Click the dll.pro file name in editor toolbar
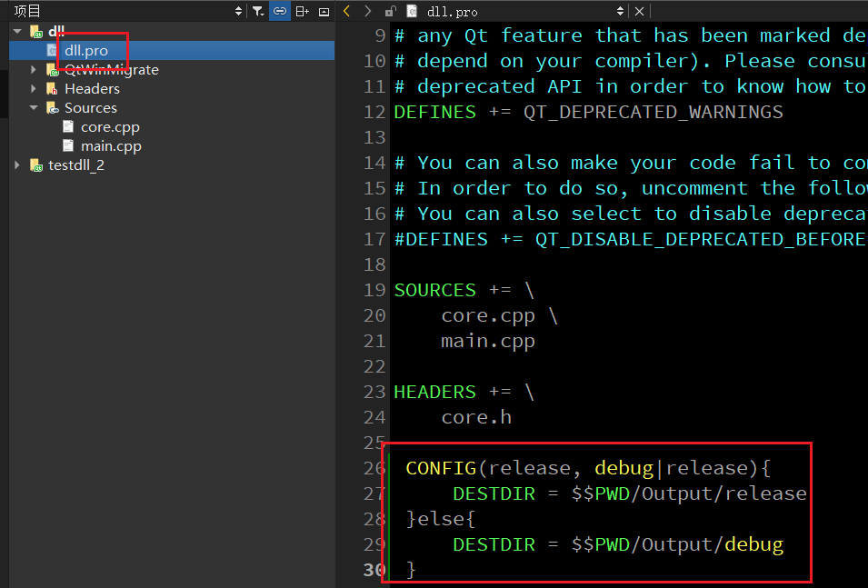Screen dimensions: 868x588 [x=453, y=12]
